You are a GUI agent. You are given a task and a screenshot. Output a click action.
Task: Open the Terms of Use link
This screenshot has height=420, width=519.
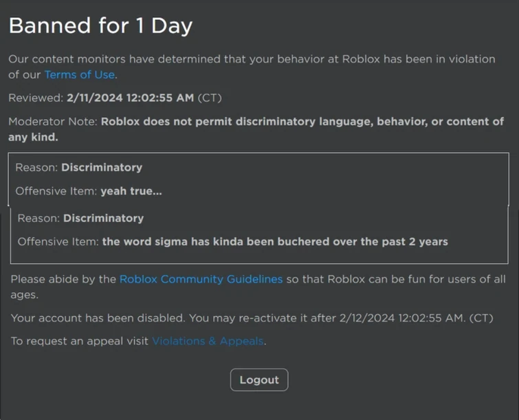(x=80, y=75)
